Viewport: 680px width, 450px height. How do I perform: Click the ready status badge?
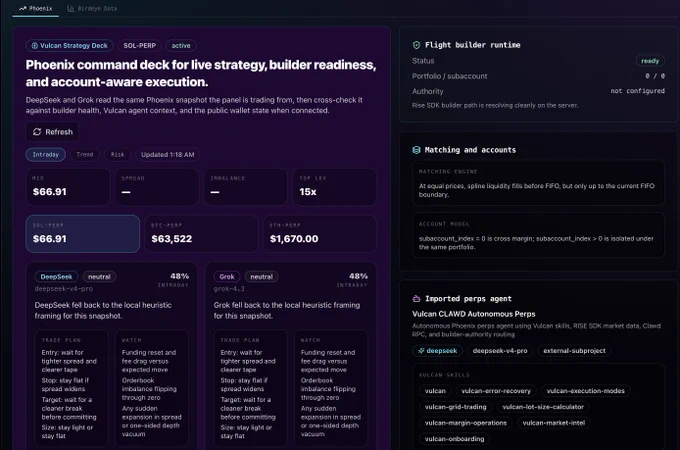click(650, 61)
